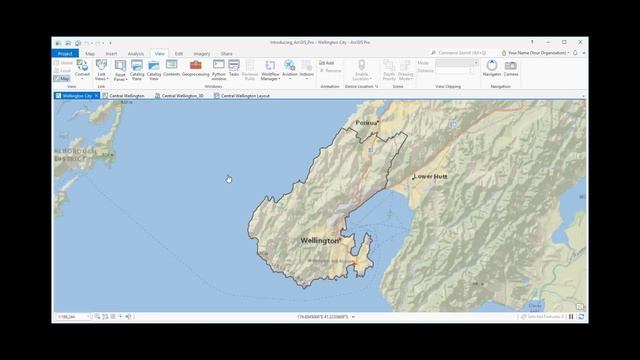Click in the Command Search box
The image size is (640, 360).
pyautogui.click(x=461, y=53)
